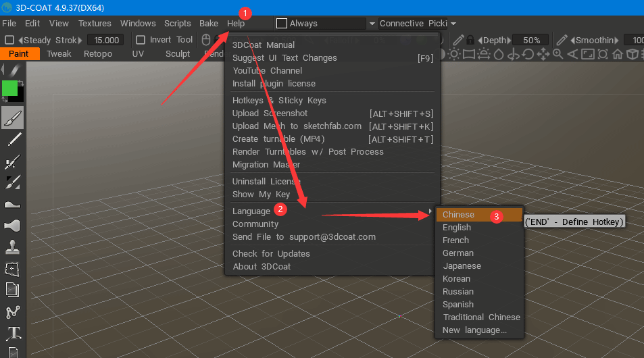Click New language... option

tap(475, 330)
